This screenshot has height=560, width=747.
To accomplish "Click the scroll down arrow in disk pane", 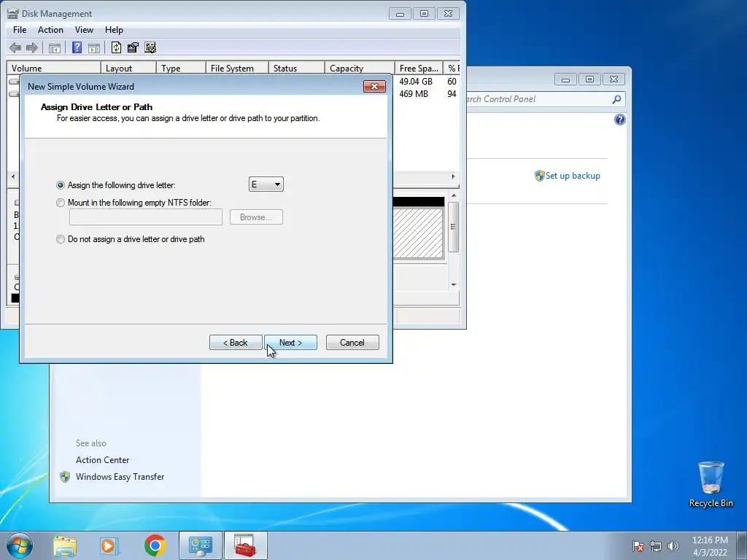I will 454,285.
